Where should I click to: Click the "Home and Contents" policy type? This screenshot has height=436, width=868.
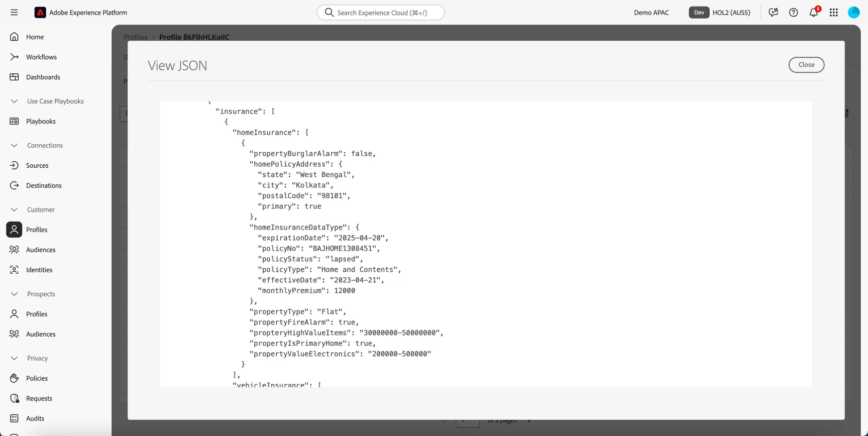pyautogui.click(x=357, y=270)
